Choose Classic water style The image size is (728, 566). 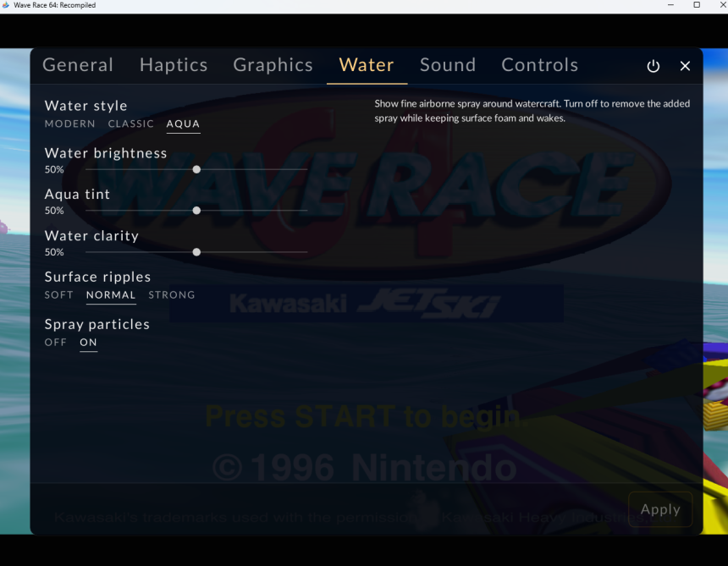pyautogui.click(x=131, y=124)
